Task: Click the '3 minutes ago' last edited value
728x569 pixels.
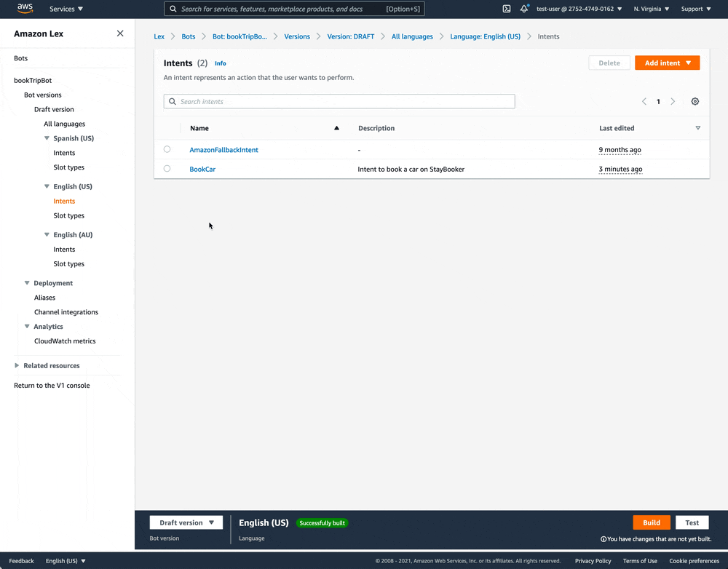Action: pyautogui.click(x=620, y=169)
